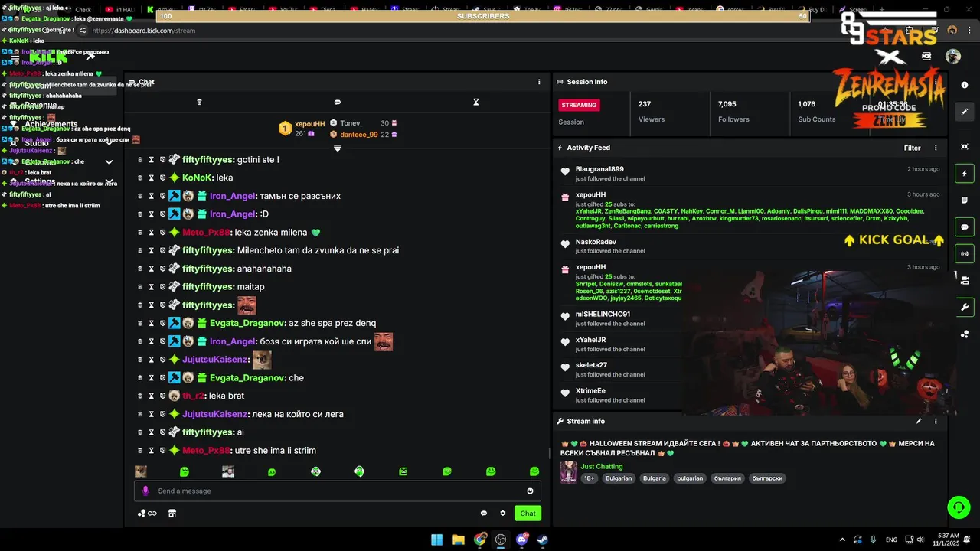
Task: Click the hourglass icon in chat toolbar
Action: [475, 102]
